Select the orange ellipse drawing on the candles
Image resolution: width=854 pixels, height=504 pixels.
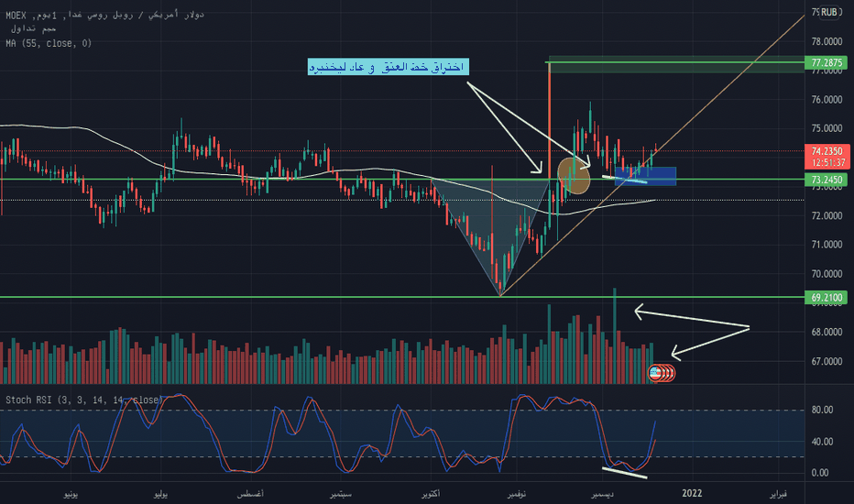tap(574, 175)
